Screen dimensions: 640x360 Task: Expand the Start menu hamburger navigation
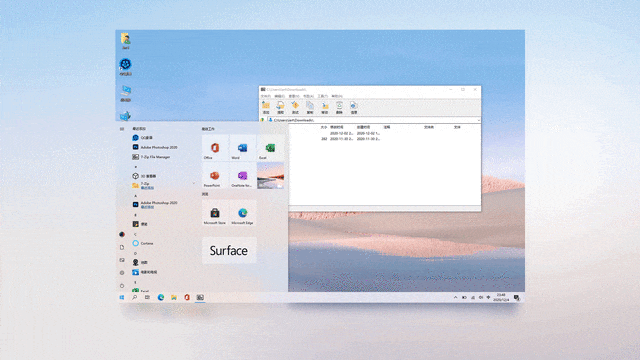[x=122, y=129]
